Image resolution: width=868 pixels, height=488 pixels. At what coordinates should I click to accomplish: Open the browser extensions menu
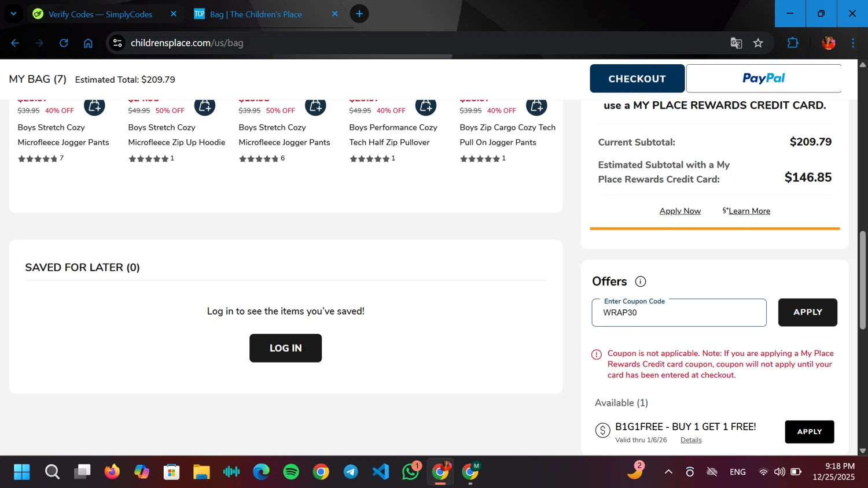tap(793, 43)
